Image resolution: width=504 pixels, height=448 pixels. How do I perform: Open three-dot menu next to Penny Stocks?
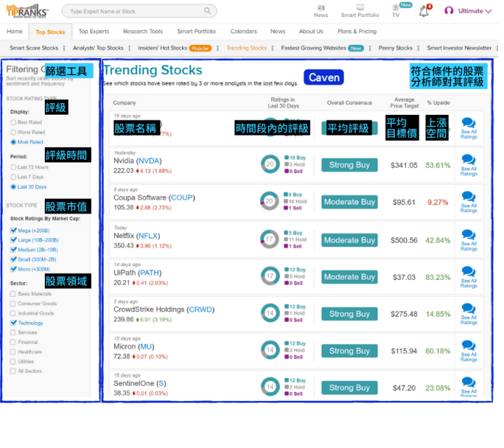pyautogui.click(x=419, y=48)
